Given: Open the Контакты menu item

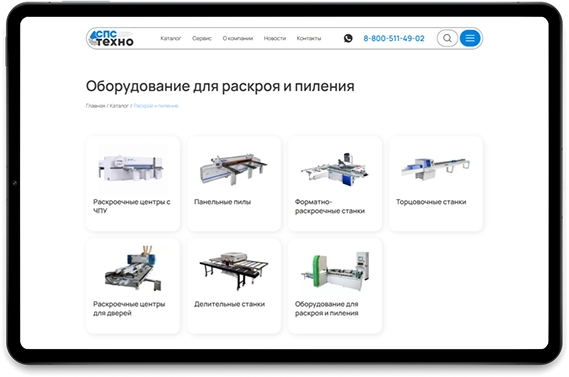Looking at the screenshot, I should point(309,38).
